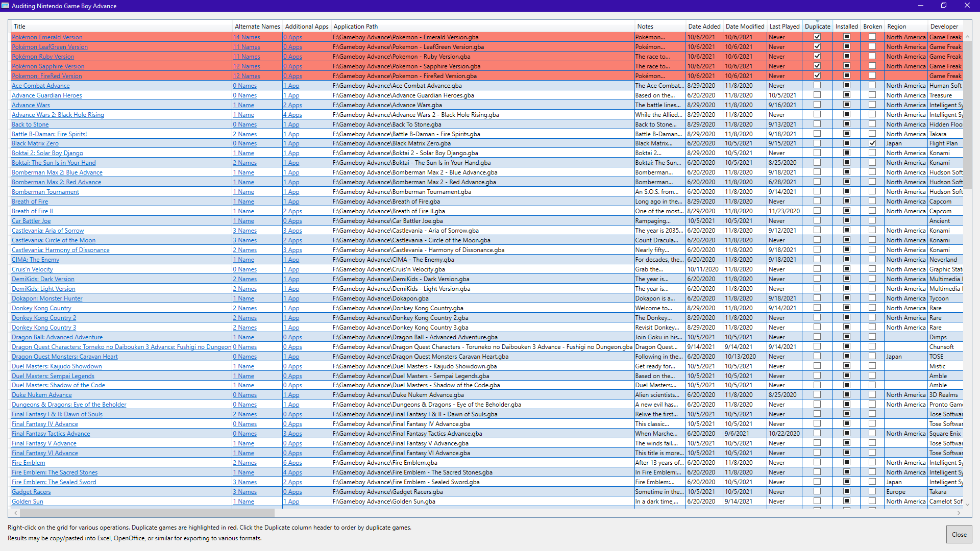Open 3 Names link for Gadget Racers

point(245,492)
